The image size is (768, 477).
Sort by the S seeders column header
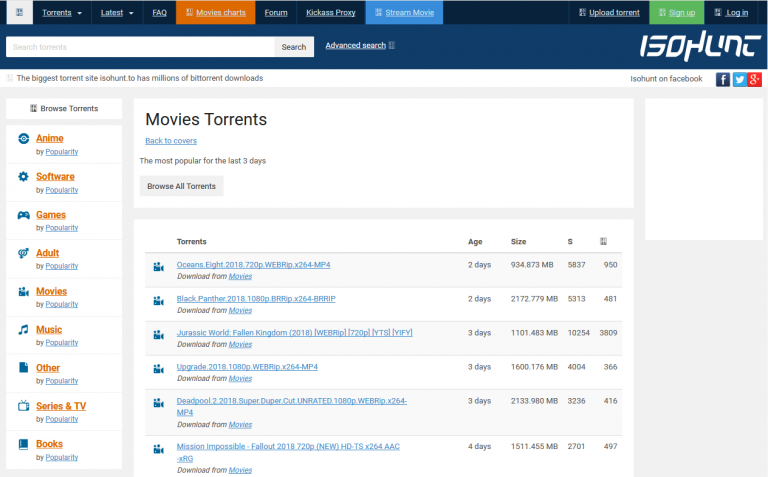tap(570, 241)
